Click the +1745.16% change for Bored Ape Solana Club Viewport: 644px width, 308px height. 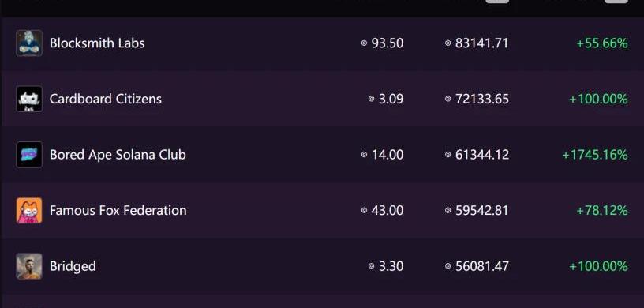click(x=595, y=155)
